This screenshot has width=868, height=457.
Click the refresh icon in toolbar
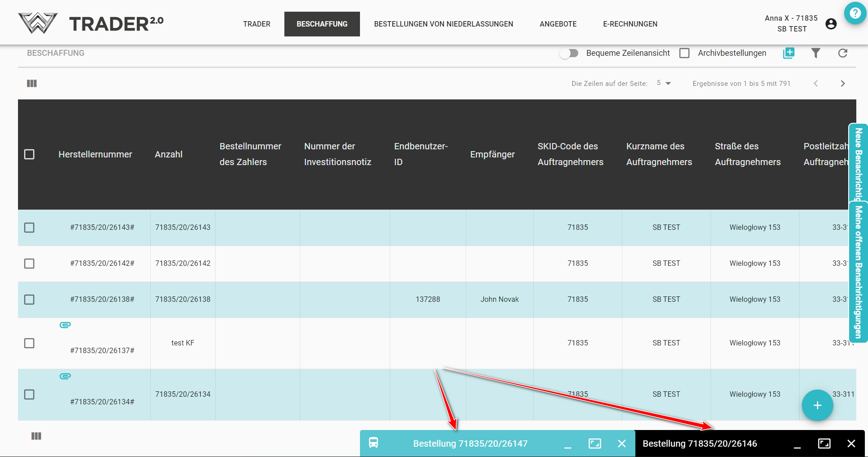(x=843, y=53)
